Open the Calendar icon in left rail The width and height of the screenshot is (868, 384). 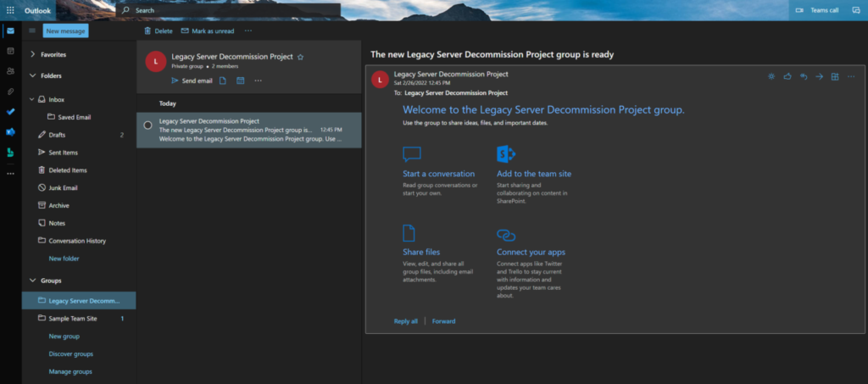[x=10, y=51]
